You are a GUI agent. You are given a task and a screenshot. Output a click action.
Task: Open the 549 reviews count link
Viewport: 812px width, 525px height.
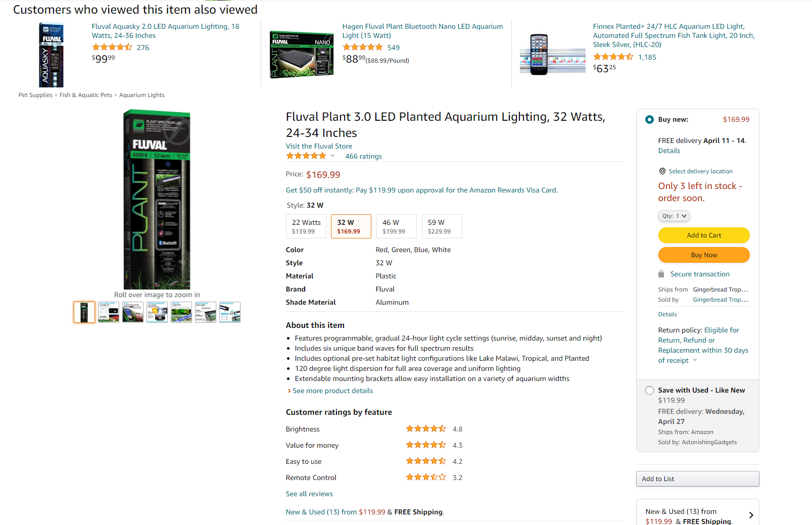[x=394, y=47]
